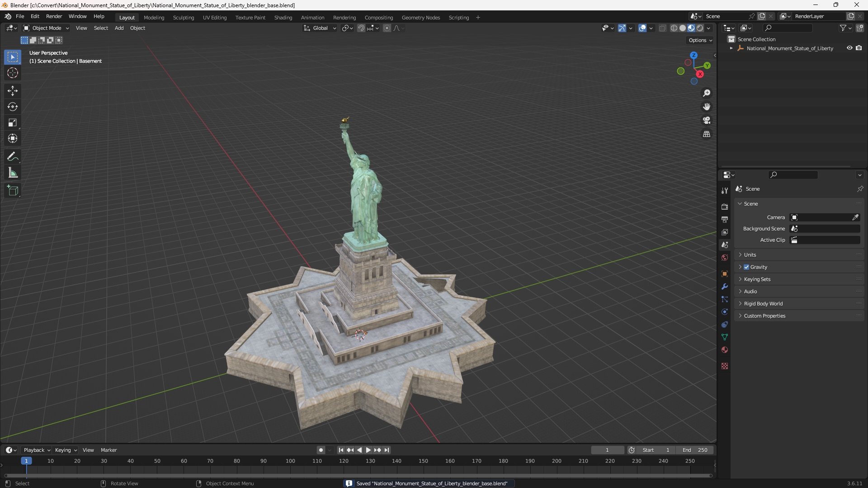Select the Cursor tool in toolbar
The height and width of the screenshot is (488, 868).
click(x=13, y=73)
